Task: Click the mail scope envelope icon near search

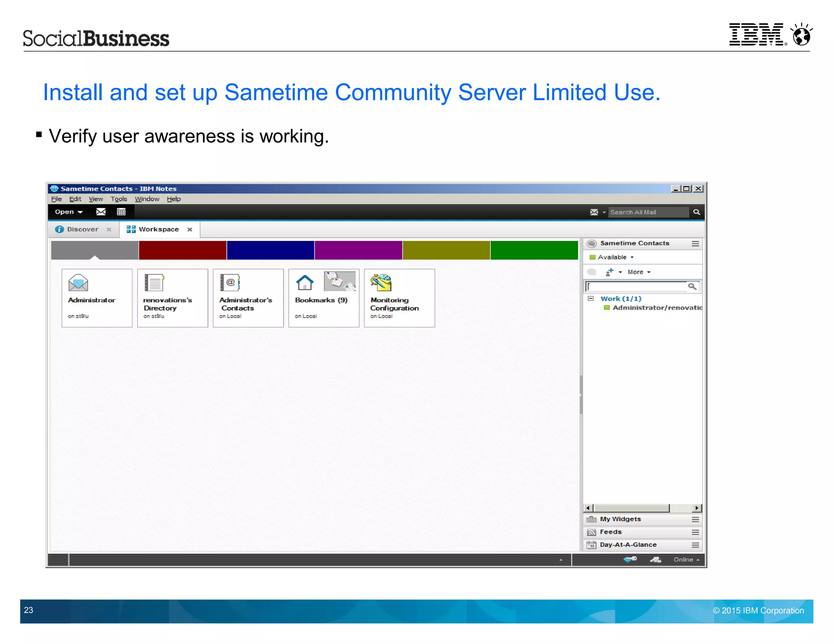Action: (x=594, y=212)
